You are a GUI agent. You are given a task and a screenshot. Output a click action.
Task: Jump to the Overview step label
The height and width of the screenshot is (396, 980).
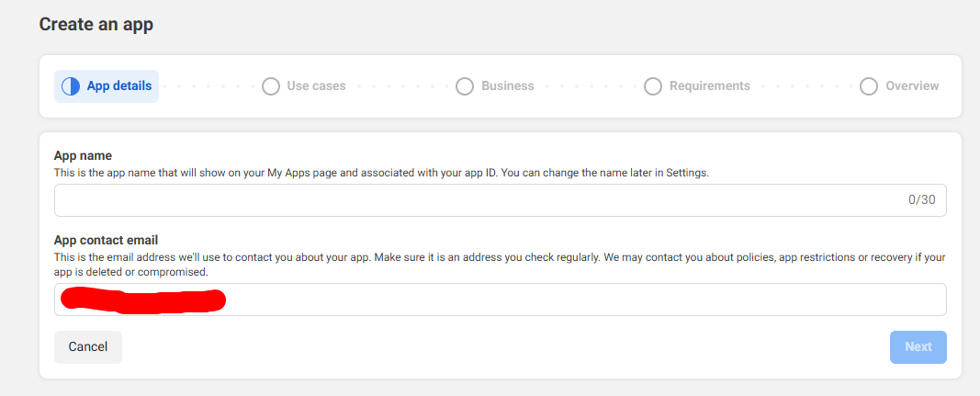tap(912, 86)
